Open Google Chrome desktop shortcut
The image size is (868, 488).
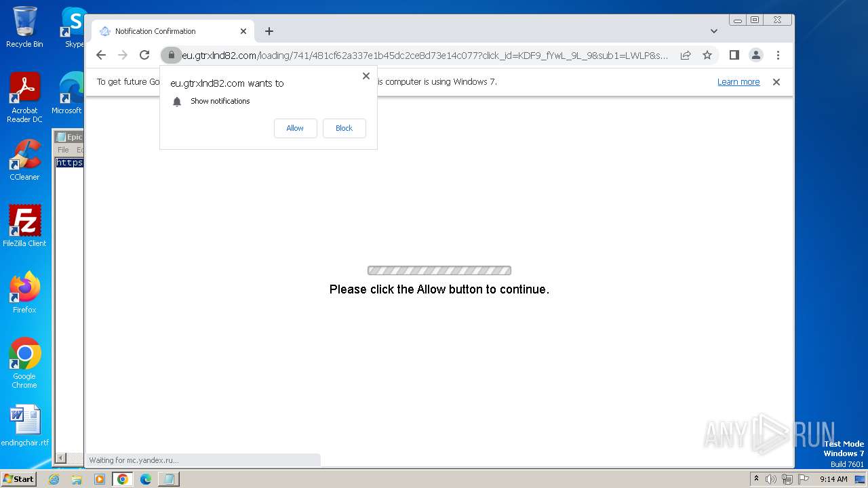tap(24, 363)
